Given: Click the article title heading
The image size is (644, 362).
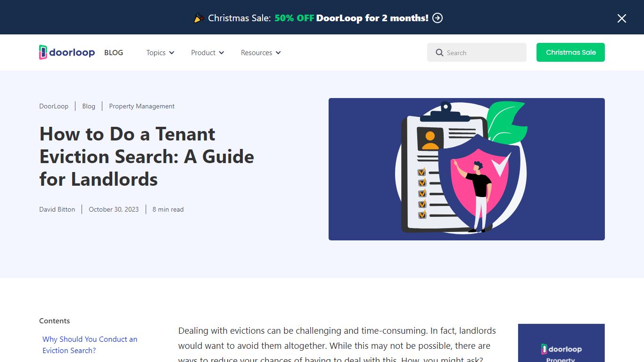Looking at the screenshot, I should 147,156.
